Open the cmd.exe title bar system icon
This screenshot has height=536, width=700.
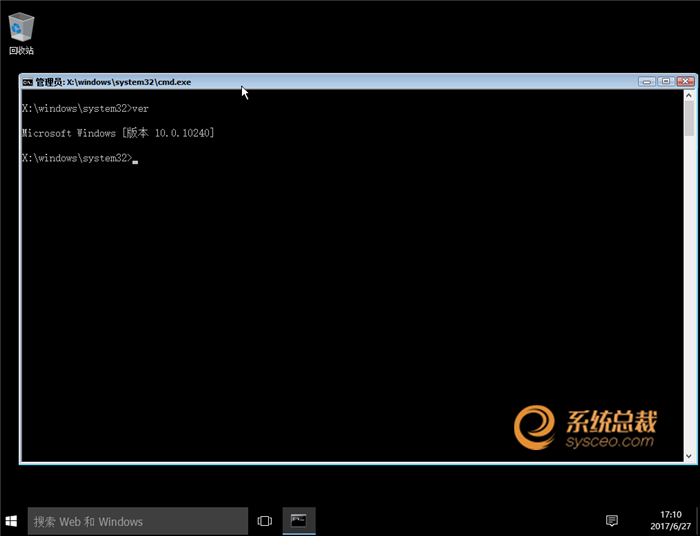[x=28, y=82]
